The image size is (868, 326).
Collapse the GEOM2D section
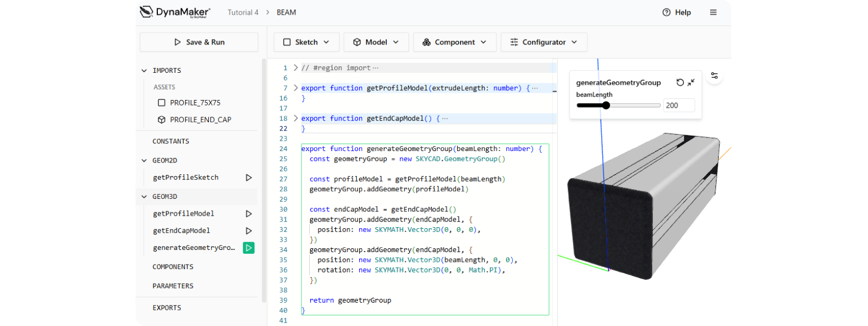pos(144,161)
